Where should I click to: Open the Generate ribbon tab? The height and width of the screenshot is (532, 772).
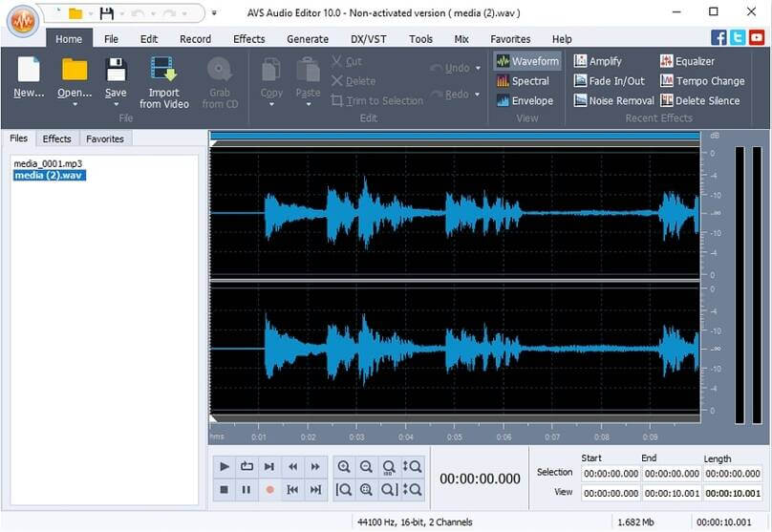[308, 39]
